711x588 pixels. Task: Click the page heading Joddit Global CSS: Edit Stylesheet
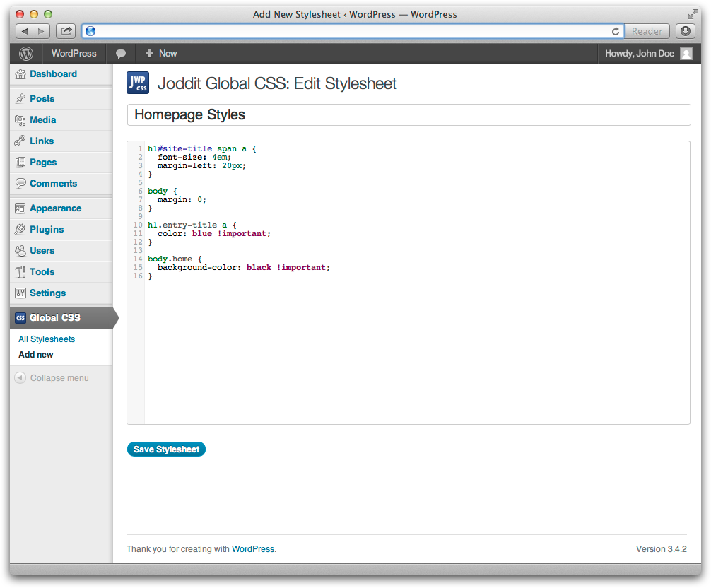[277, 83]
